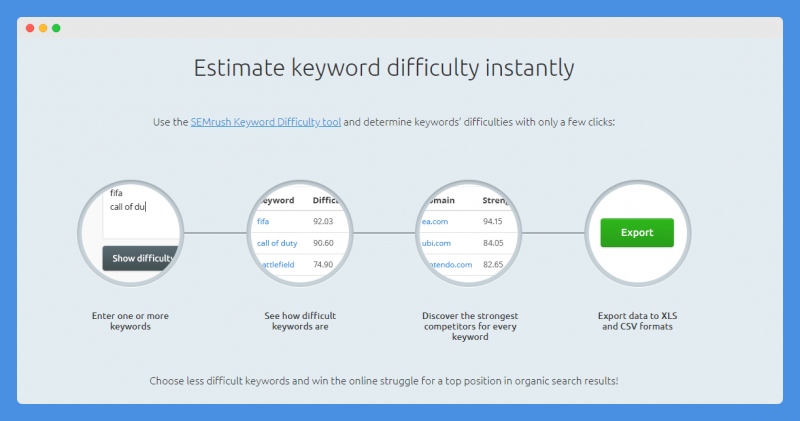The image size is (800, 421).
Task: Open the fifa keyword link
Action: click(263, 221)
